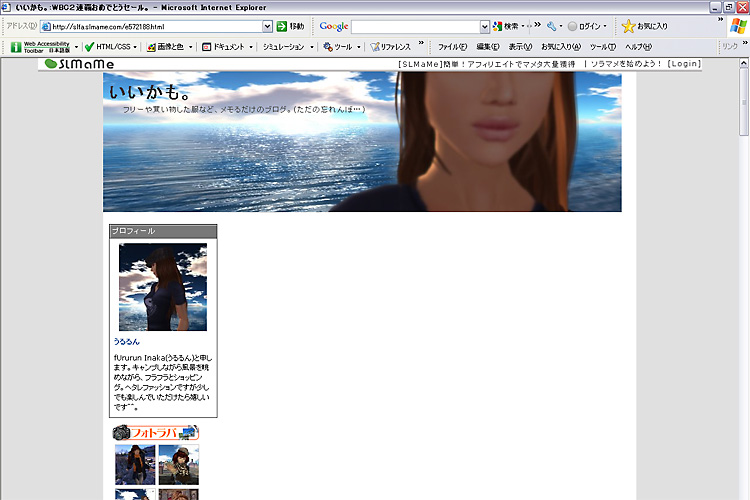Expand the リンク links toolbar chevron

[745, 43]
